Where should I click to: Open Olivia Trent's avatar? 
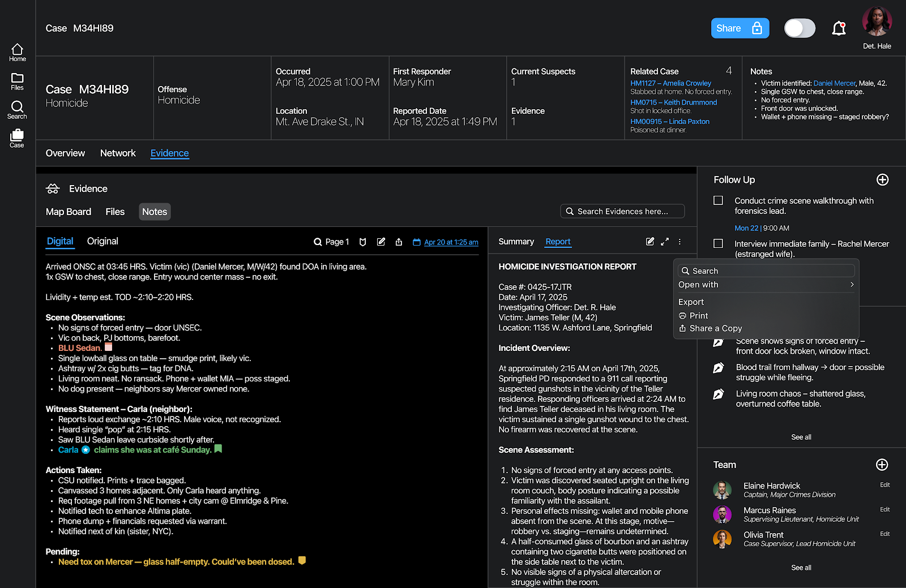coord(722,539)
